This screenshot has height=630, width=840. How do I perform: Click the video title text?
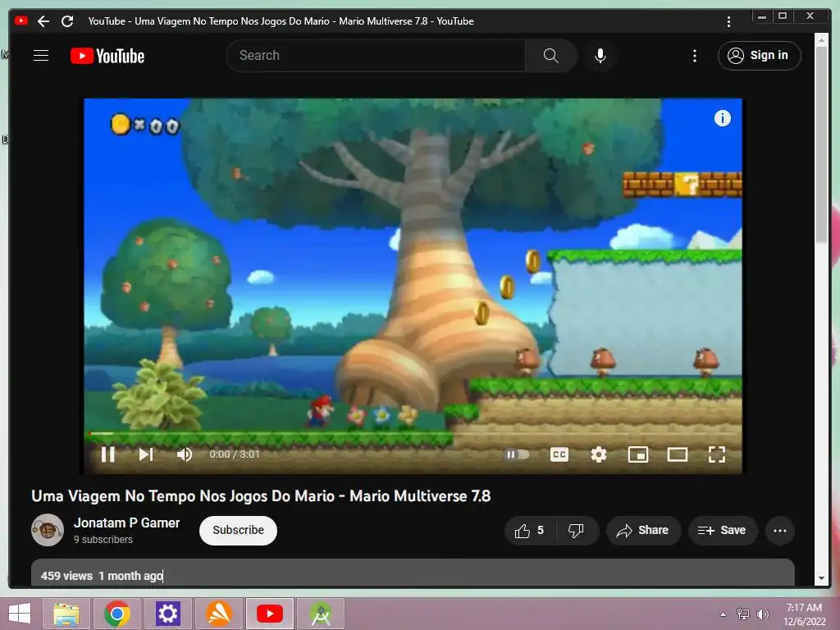point(261,496)
